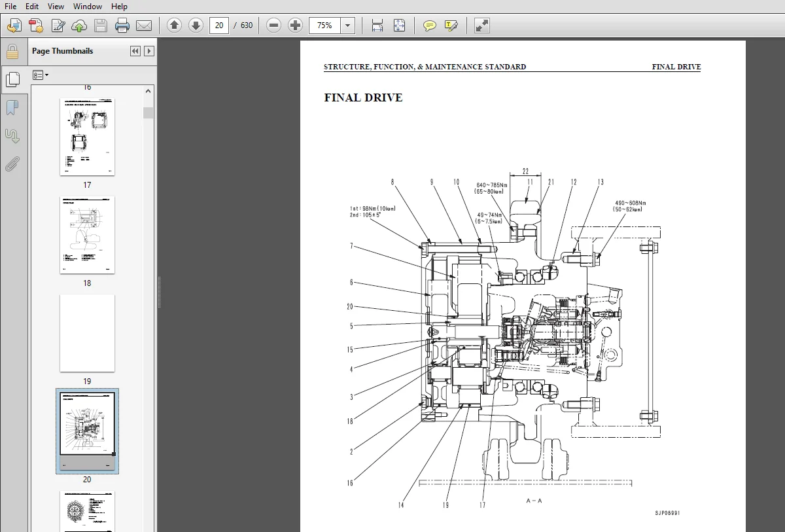Screen dimensions: 785x532
Task: Click the '49~74Nm' torque label
Action: (489, 215)
